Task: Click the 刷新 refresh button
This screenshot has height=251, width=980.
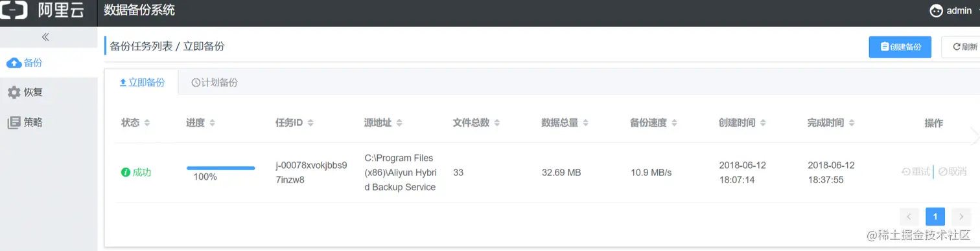Action: (964, 47)
